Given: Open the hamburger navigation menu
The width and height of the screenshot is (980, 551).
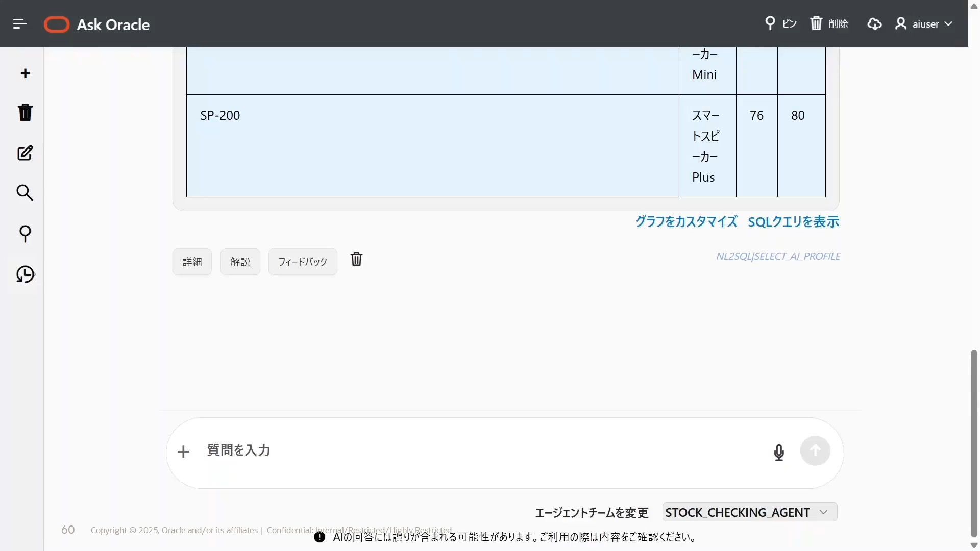Looking at the screenshot, I should [19, 23].
